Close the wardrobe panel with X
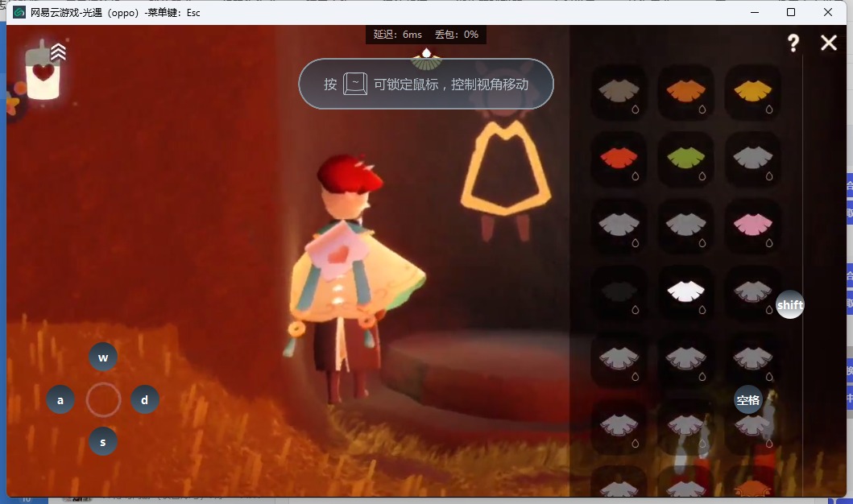The height and width of the screenshot is (504, 853). click(x=829, y=43)
